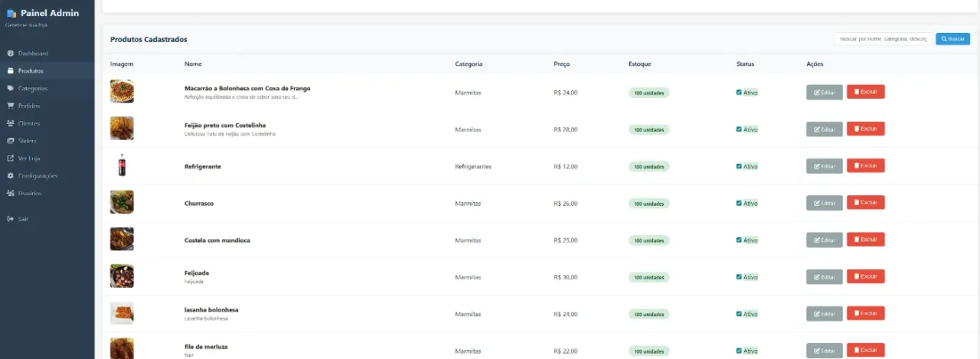Toggle Ativo checkbox for Refrigerante
This screenshot has height=359, width=980.
(x=739, y=166)
